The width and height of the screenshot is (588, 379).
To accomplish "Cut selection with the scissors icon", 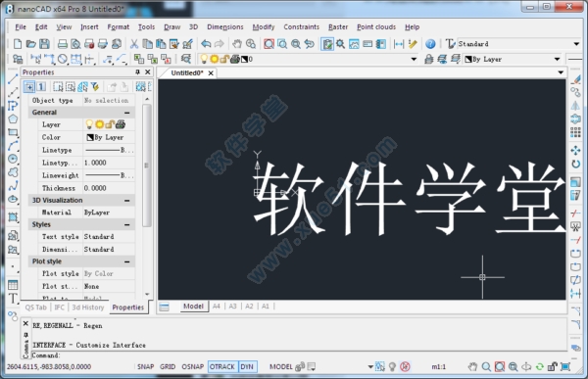I will tap(134, 44).
